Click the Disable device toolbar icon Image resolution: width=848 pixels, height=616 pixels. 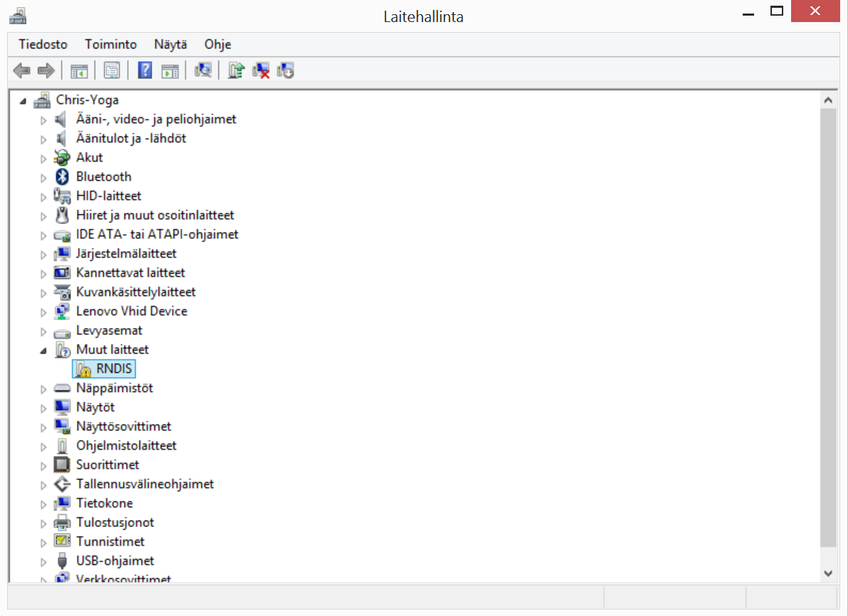[x=285, y=70]
